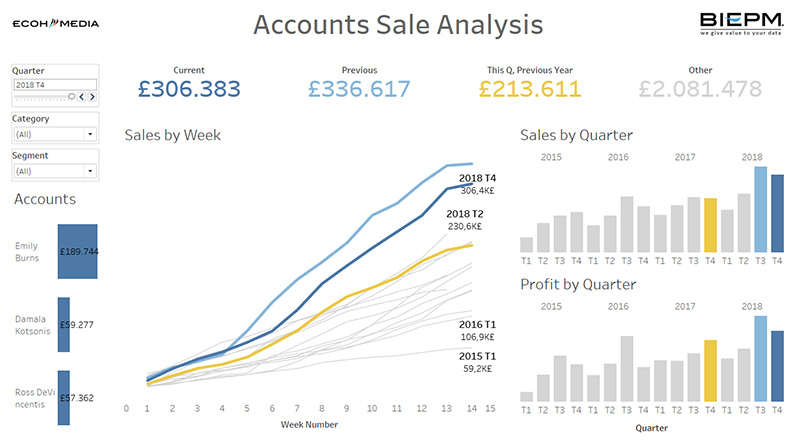Viewport: 800px width, 442px height.
Task: Click the Previous £336.617 value
Action: point(359,89)
